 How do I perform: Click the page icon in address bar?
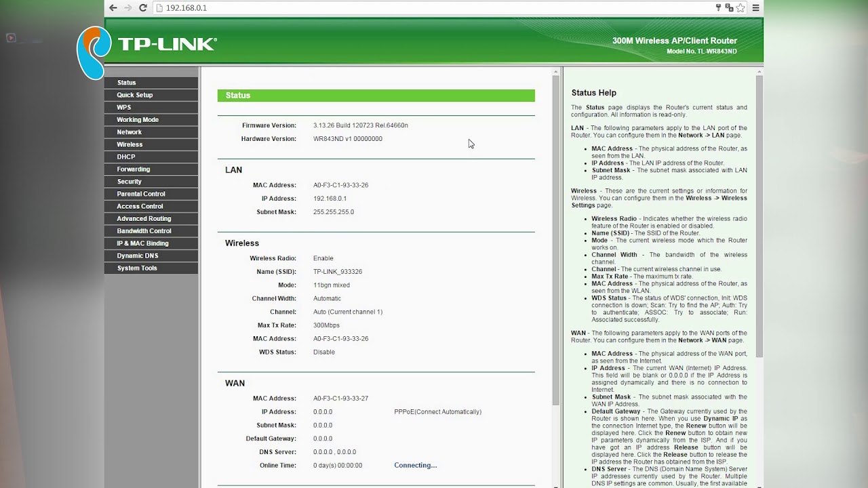(x=160, y=8)
